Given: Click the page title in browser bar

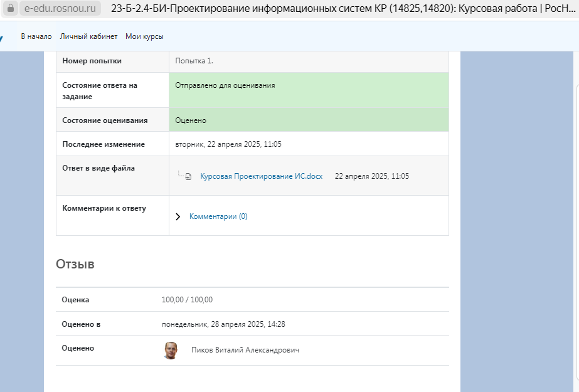Looking at the screenshot, I should tap(339, 10).
